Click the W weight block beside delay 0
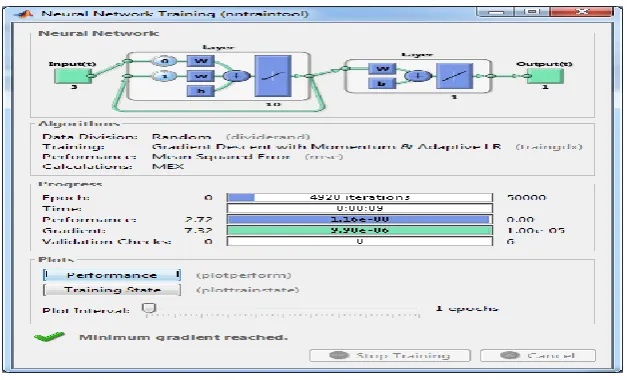631x380 pixels. [200, 61]
